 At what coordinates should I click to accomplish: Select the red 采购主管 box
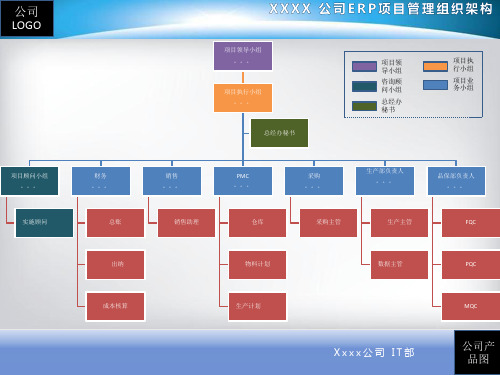coord(328,223)
